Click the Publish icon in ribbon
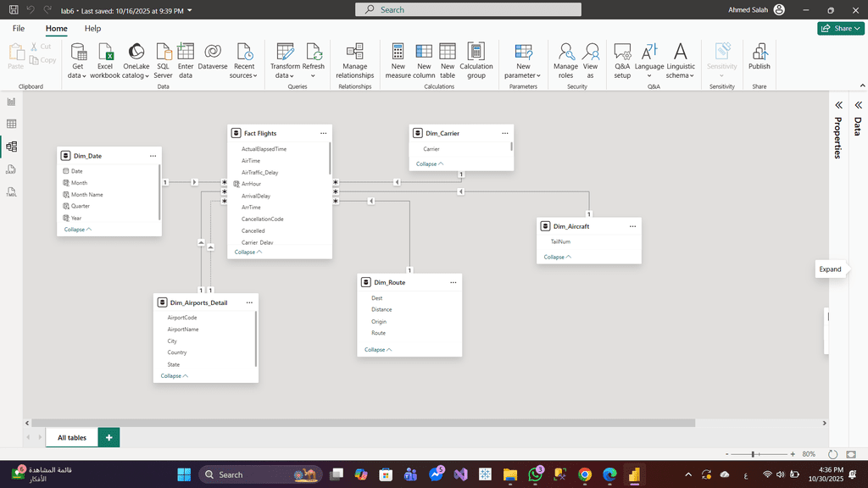 pos(759,52)
